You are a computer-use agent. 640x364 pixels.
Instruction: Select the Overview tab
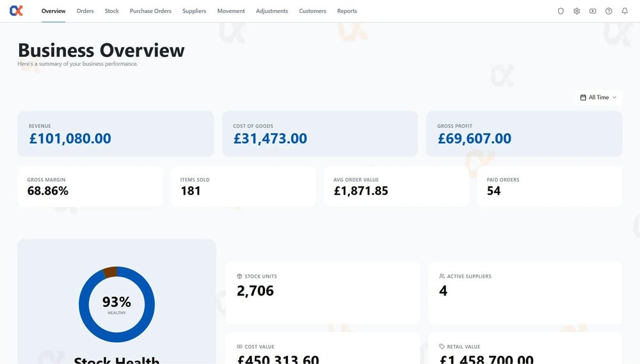coord(54,11)
